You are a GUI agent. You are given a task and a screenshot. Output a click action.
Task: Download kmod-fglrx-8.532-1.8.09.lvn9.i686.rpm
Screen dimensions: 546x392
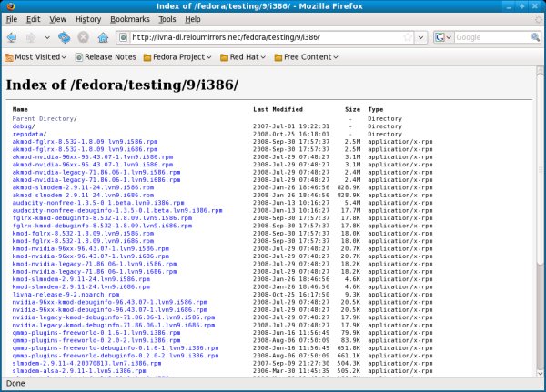point(83,241)
